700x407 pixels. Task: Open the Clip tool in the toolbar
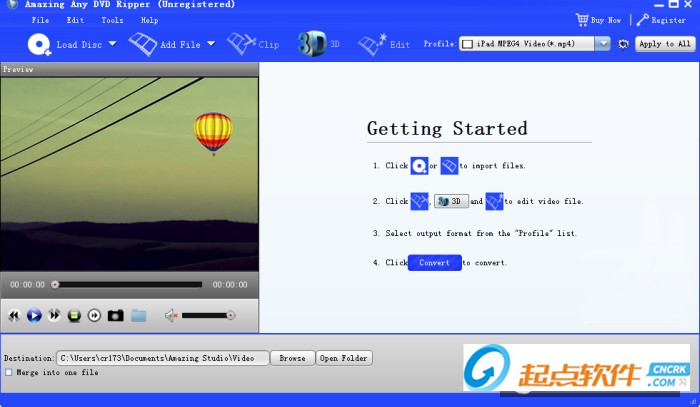[253, 44]
